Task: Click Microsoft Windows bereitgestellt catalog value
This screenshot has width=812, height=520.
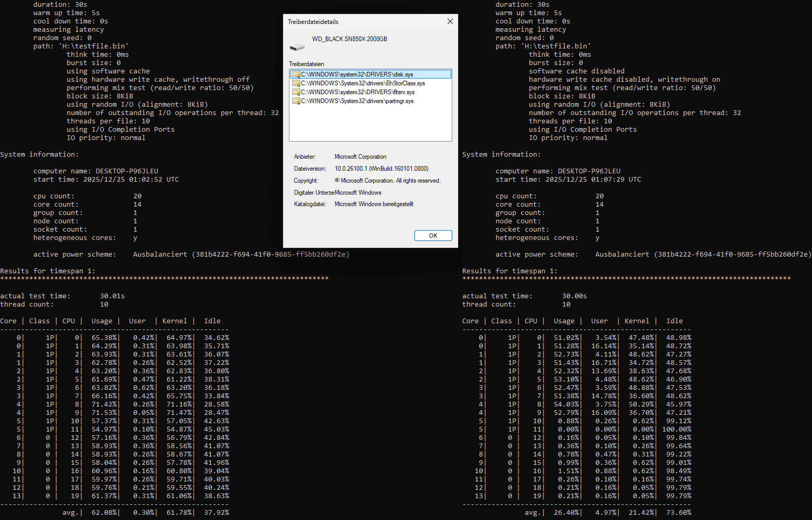Action: click(x=374, y=204)
